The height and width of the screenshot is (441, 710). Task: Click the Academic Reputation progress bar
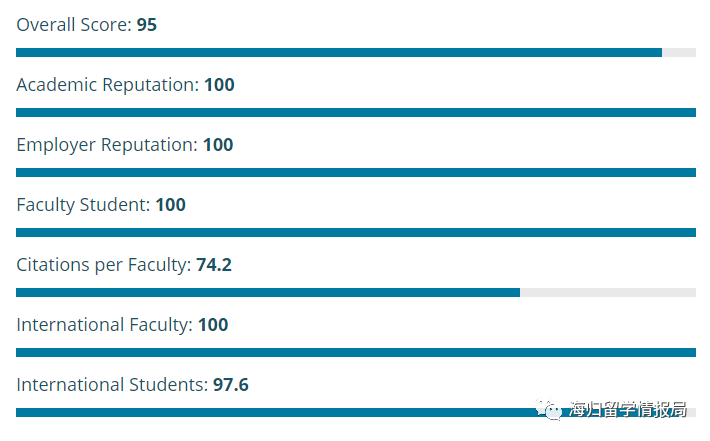click(x=356, y=112)
